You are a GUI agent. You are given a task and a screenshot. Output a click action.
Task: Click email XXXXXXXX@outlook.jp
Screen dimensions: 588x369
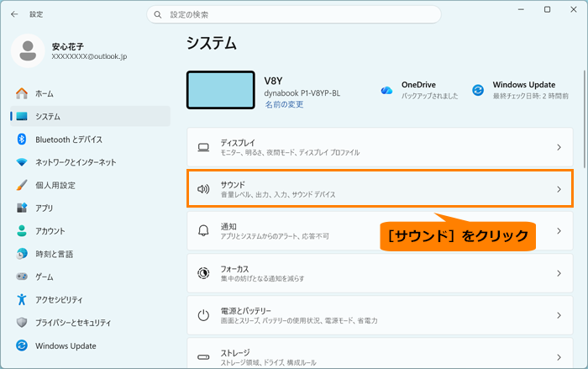click(x=89, y=56)
